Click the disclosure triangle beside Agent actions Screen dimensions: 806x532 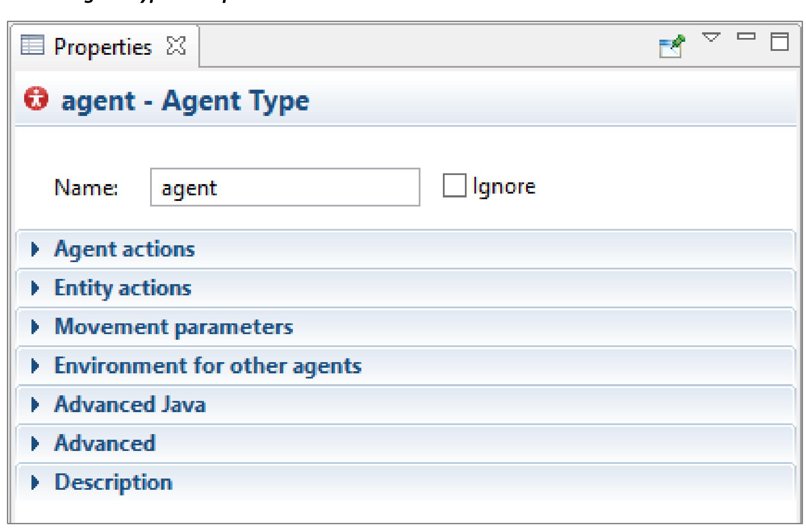click(37, 249)
